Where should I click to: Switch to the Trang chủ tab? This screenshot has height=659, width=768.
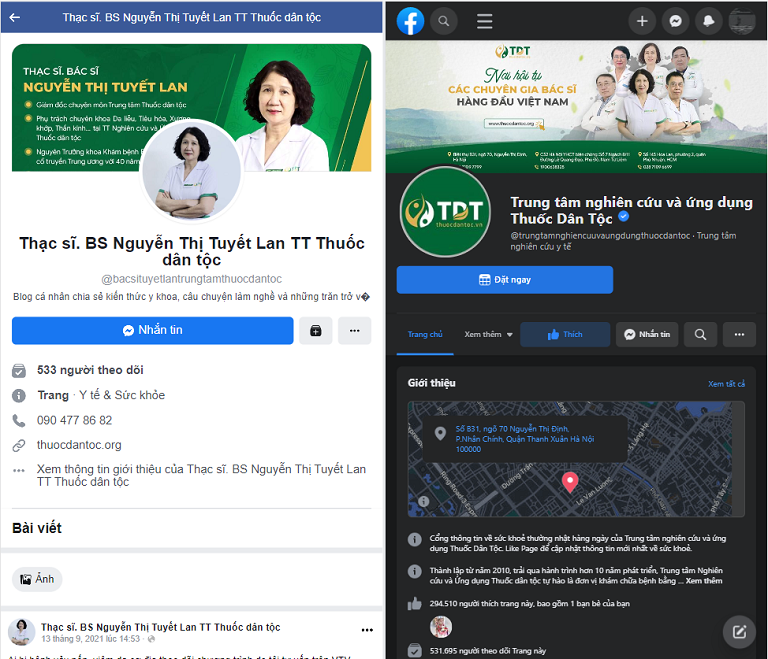(x=425, y=334)
